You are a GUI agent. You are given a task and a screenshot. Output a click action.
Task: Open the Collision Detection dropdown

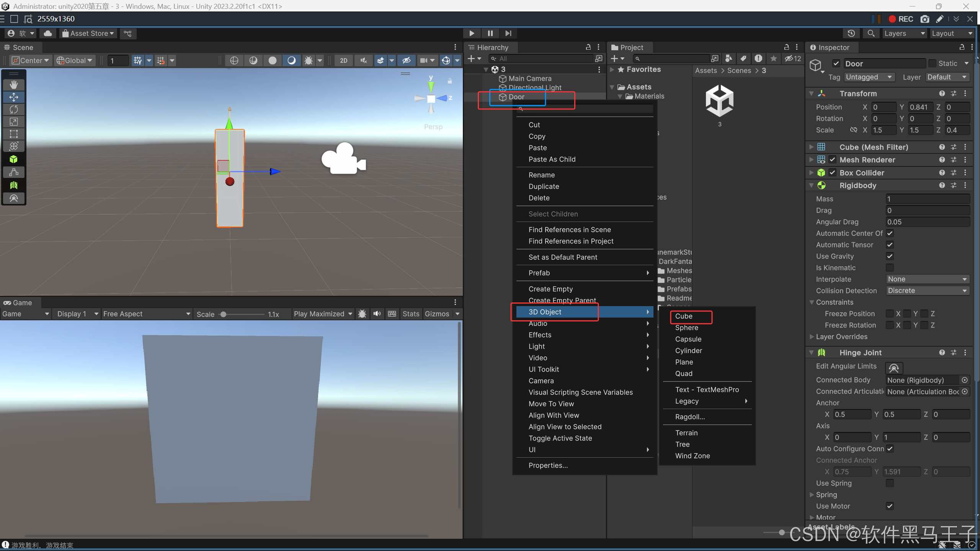click(x=927, y=291)
